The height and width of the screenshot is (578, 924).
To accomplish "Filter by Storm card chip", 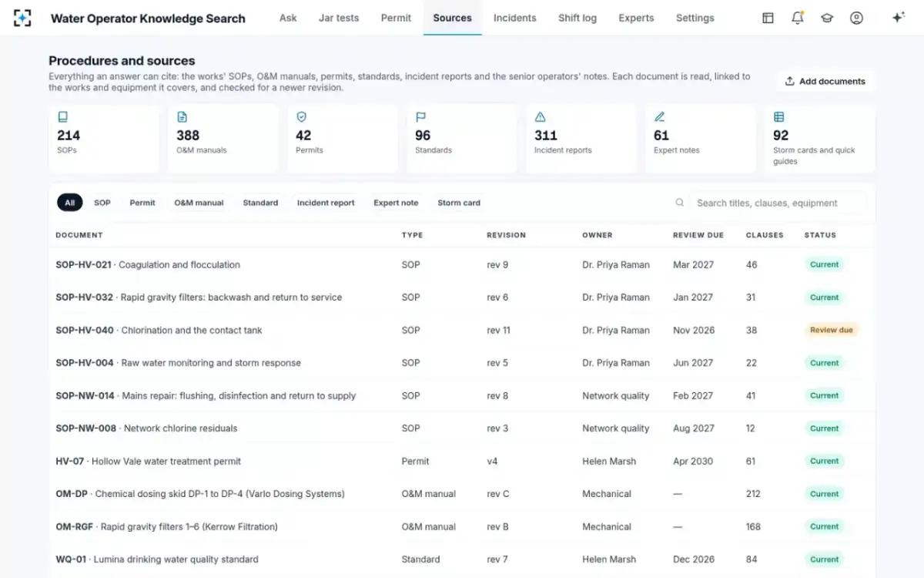I will coord(459,203).
